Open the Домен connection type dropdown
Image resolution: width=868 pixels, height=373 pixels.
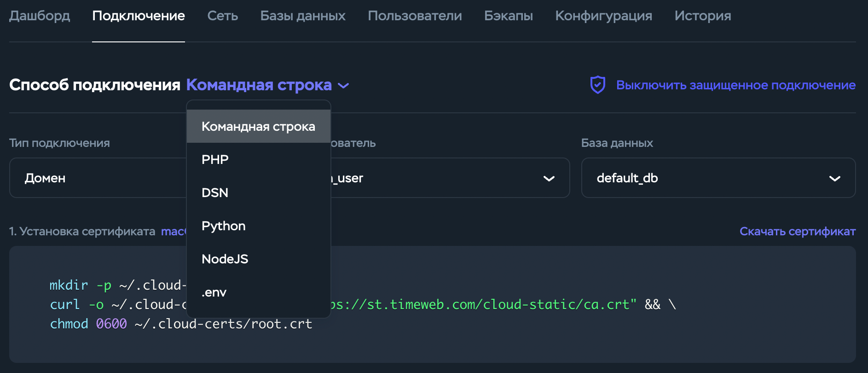[98, 178]
